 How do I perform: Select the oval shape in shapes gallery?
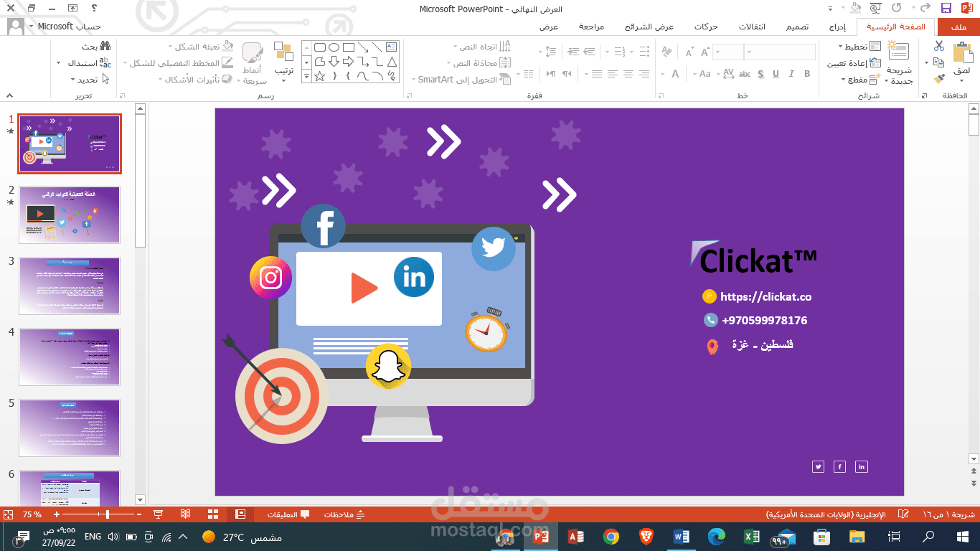point(334,47)
